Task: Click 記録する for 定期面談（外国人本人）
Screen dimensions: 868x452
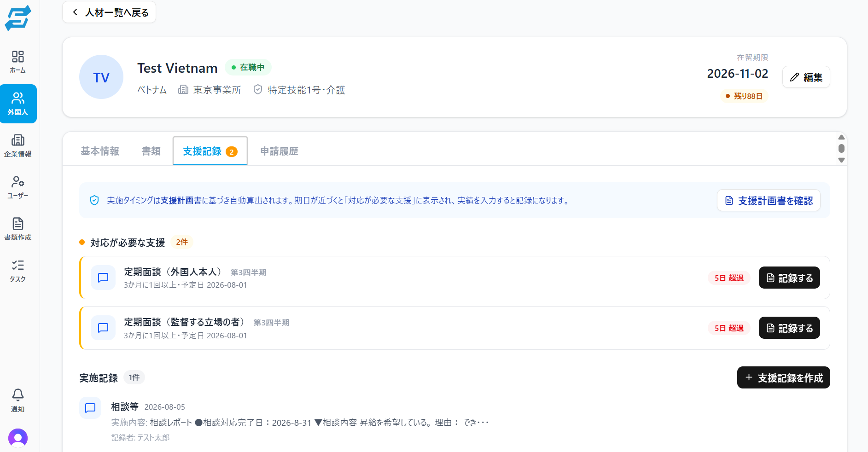Action: 789,278
